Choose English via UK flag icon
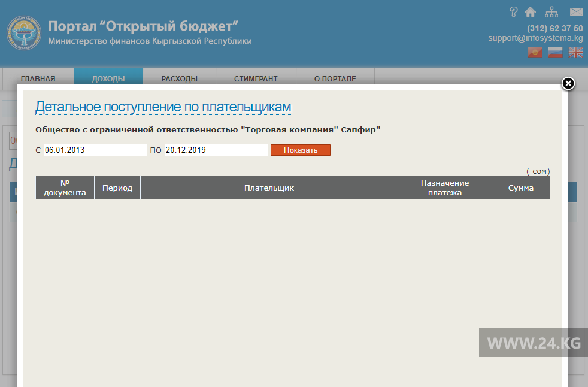 point(575,53)
